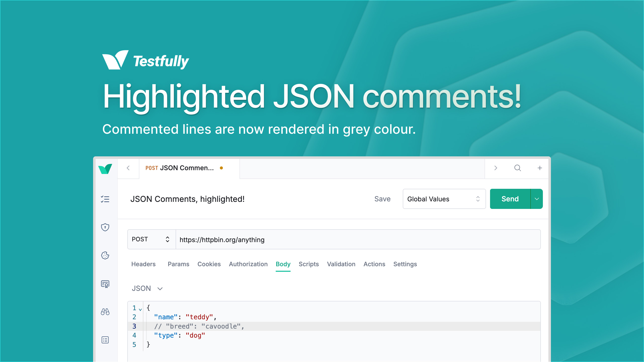Screen dimensions: 644x362
Task: Select the POST JSON Commen... request tab
Action: point(189,168)
